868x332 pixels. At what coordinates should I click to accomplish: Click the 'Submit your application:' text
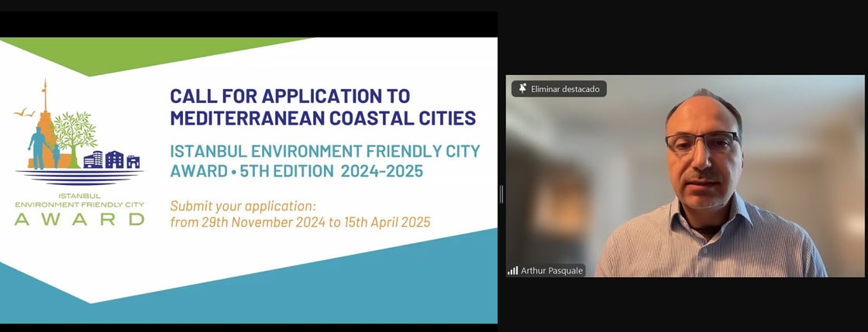tap(243, 206)
